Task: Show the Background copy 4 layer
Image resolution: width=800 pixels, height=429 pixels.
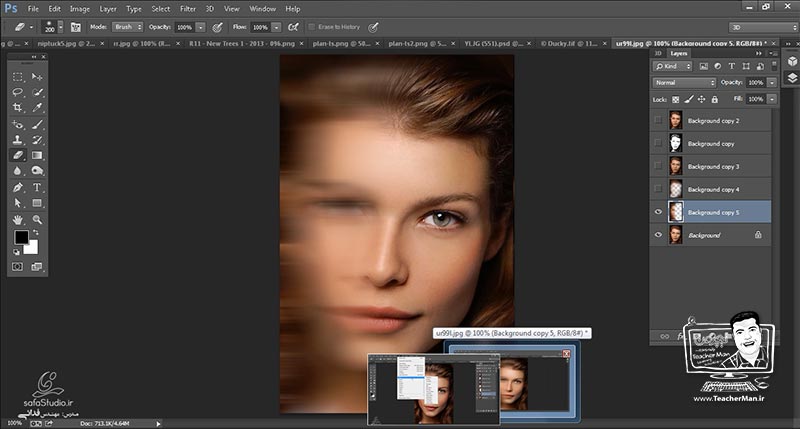Action: [x=658, y=189]
